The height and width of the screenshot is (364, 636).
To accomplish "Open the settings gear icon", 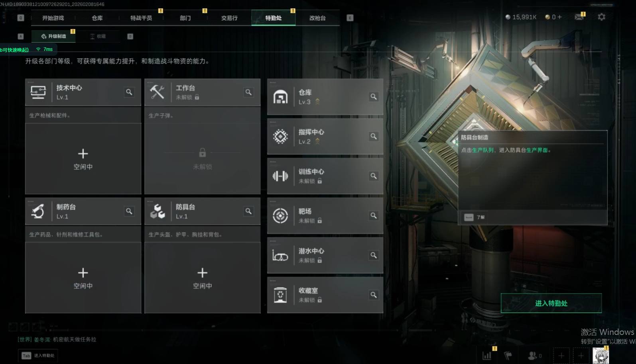I will pyautogui.click(x=601, y=17).
